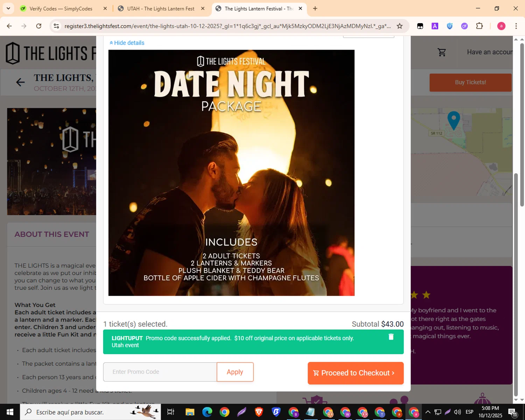Select The Lights Lantern Festival active tab

(x=259, y=9)
